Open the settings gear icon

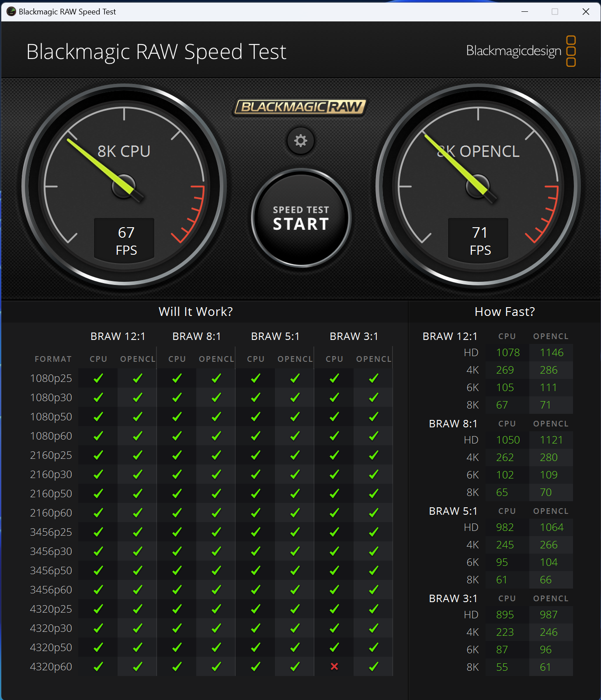pyautogui.click(x=300, y=141)
